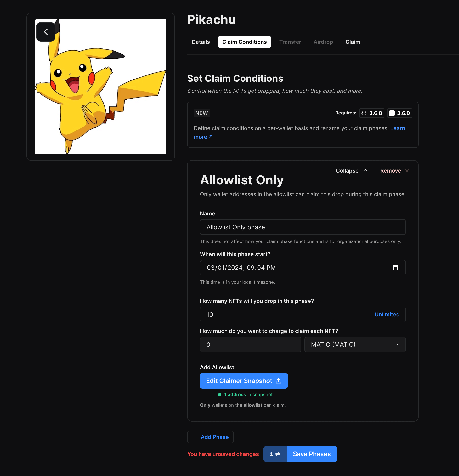The width and height of the screenshot is (459, 476).
Task: Click the plus icon on Add Phase
Action: [195, 437]
